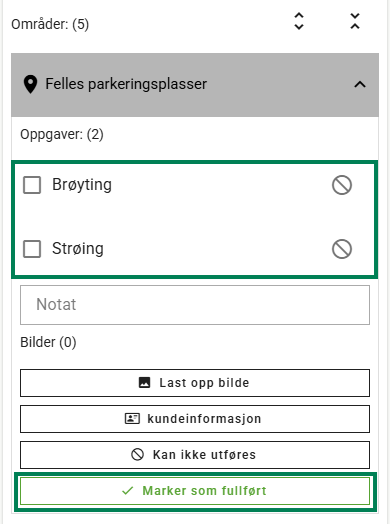Open kundeinformasjon
390x524 pixels.
click(195, 419)
